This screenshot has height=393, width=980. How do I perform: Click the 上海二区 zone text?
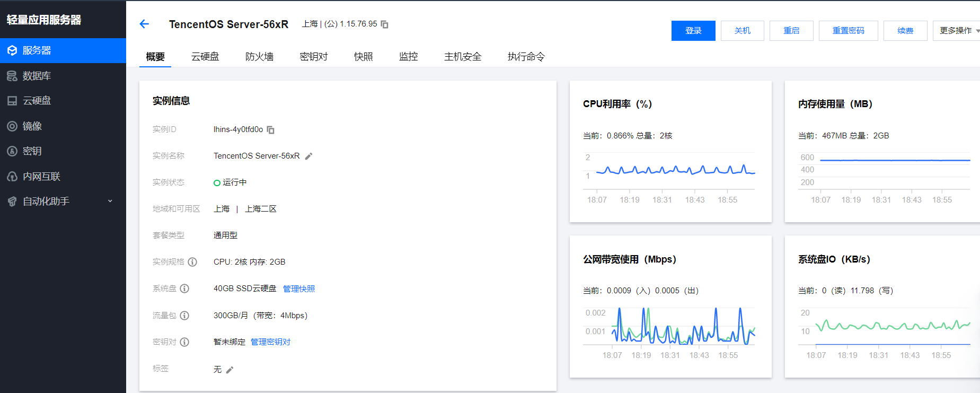[x=261, y=209]
